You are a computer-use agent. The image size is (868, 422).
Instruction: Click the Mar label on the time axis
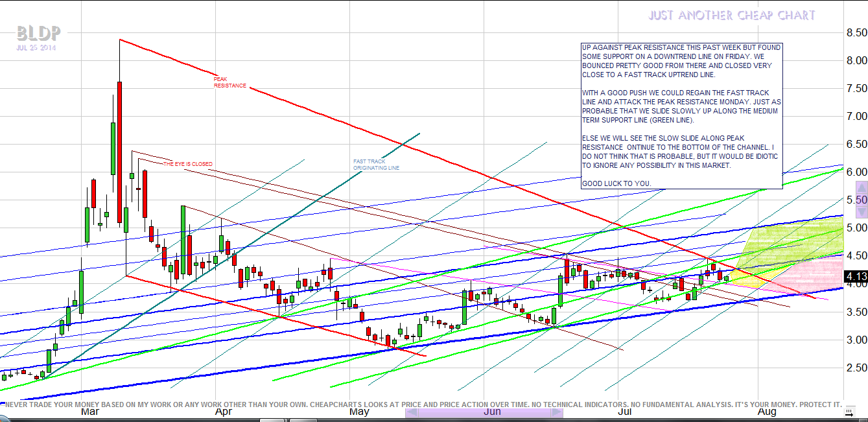(x=89, y=412)
